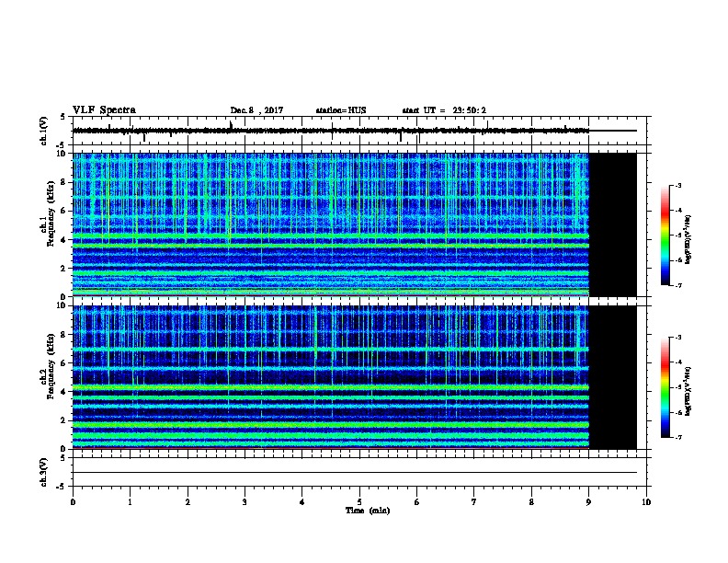Click the ch.2 spectrogram color bar

(665, 387)
